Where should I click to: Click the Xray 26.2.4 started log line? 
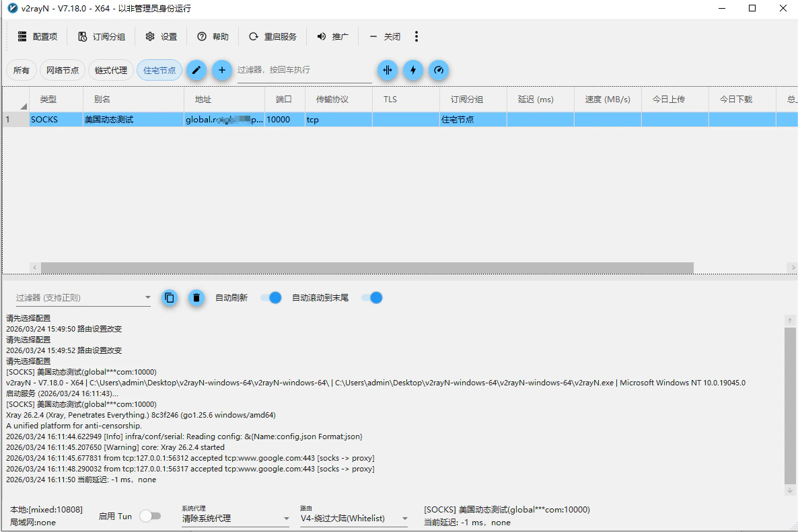(115, 447)
